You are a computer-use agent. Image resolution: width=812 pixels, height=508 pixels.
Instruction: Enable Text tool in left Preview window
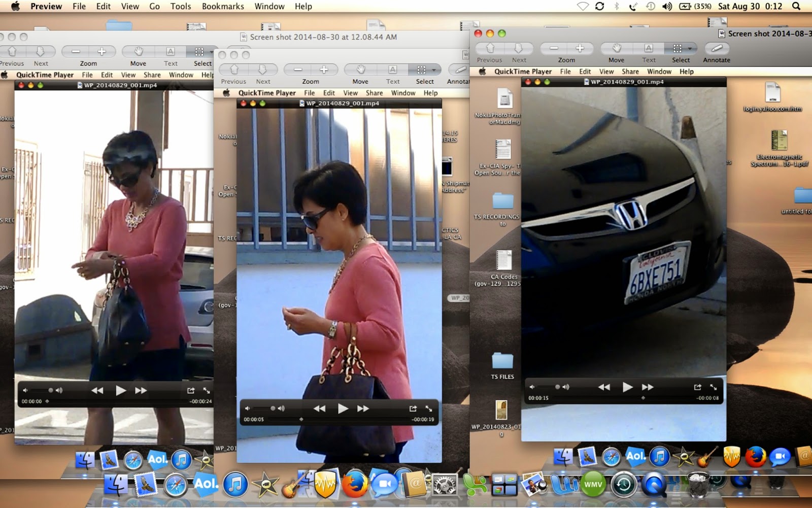point(171,52)
